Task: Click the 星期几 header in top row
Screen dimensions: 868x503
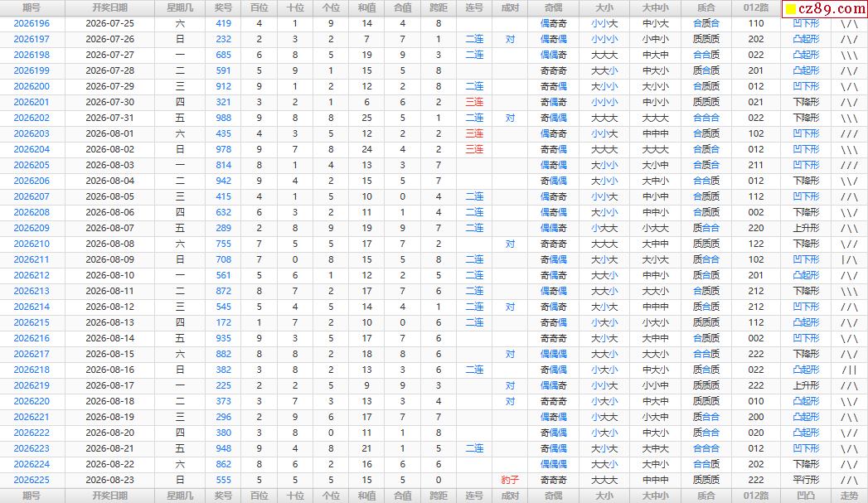Action: click(180, 7)
